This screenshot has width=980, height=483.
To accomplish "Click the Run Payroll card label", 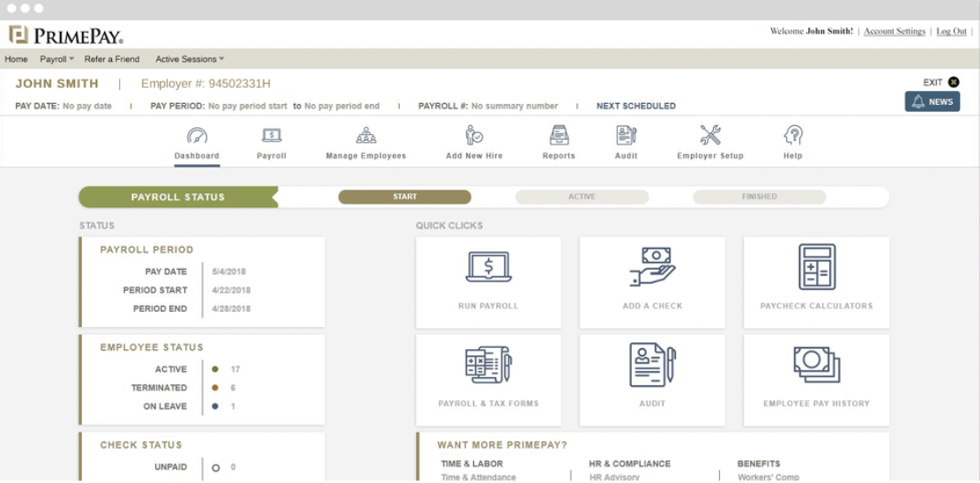I will pos(488,306).
